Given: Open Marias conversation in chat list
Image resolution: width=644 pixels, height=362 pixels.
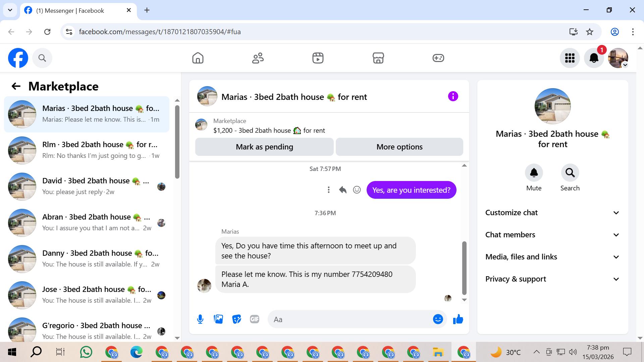Looking at the screenshot, I should click(87, 114).
